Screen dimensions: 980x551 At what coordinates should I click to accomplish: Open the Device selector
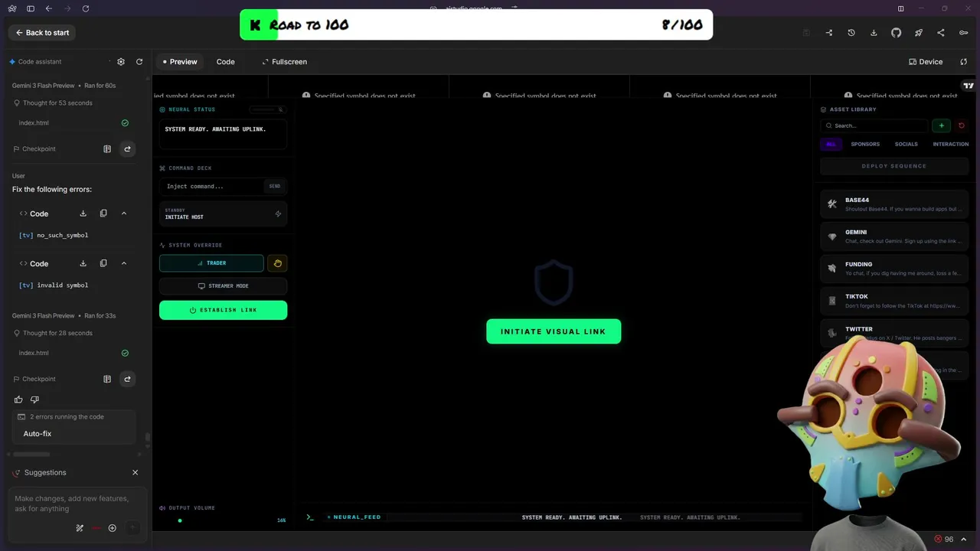coord(926,61)
